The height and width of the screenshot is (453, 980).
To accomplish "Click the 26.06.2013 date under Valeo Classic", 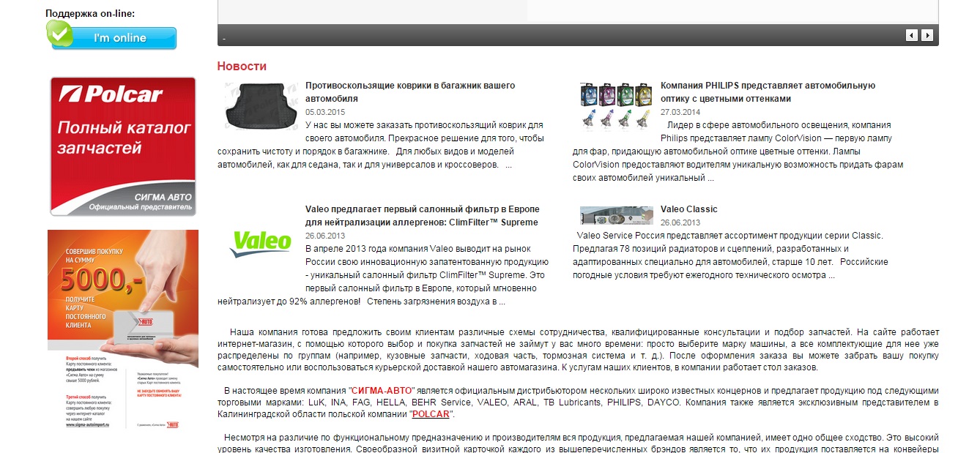I will pos(680,222).
